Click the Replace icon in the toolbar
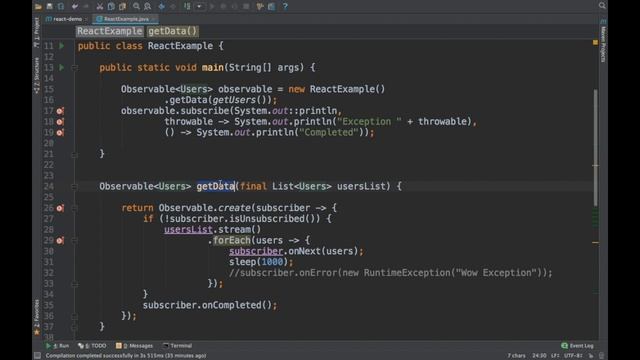The image size is (640, 360). 147,7
